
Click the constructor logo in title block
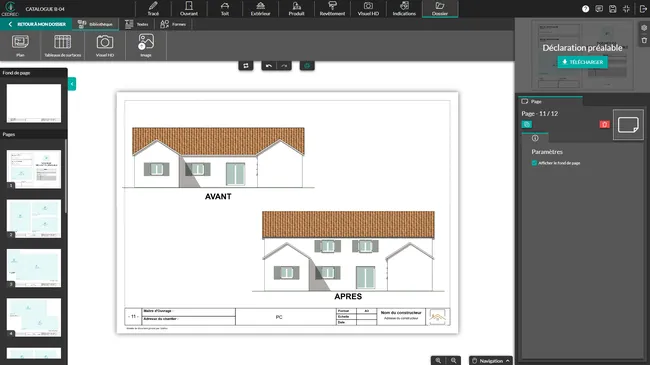tap(437, 317)
